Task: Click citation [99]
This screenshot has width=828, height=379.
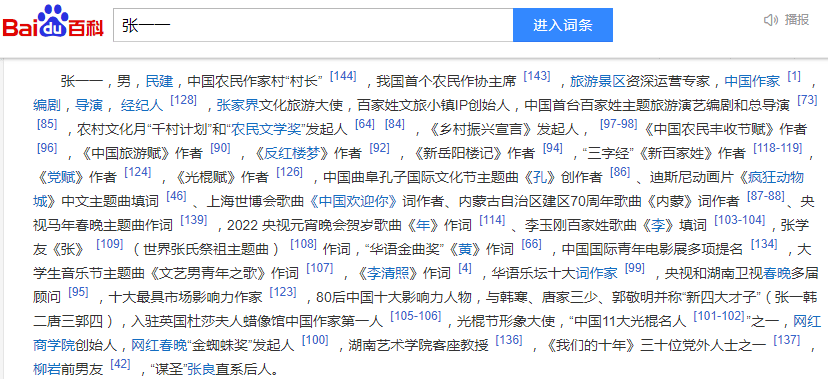Action: (x=635, y=268)
